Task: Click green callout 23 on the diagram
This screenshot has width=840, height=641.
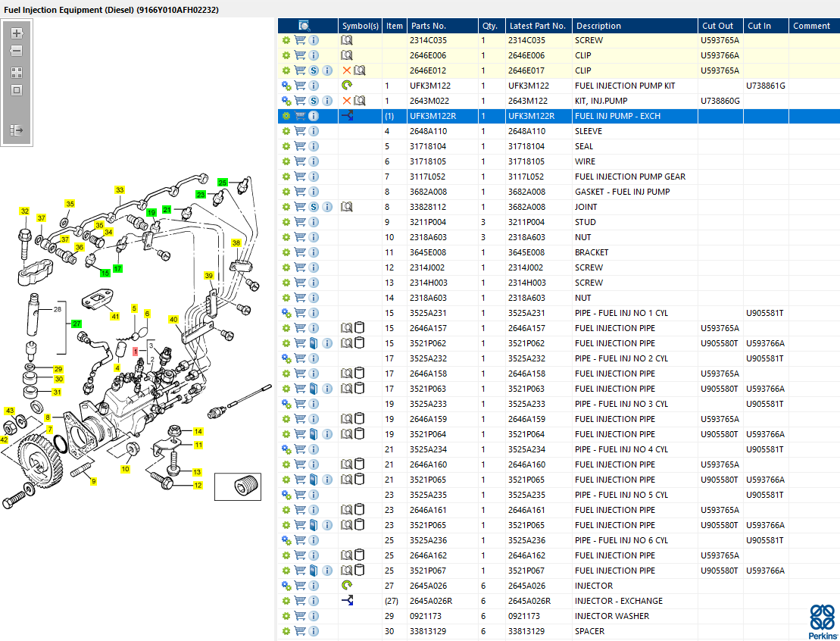Action: tap(201, 195)
